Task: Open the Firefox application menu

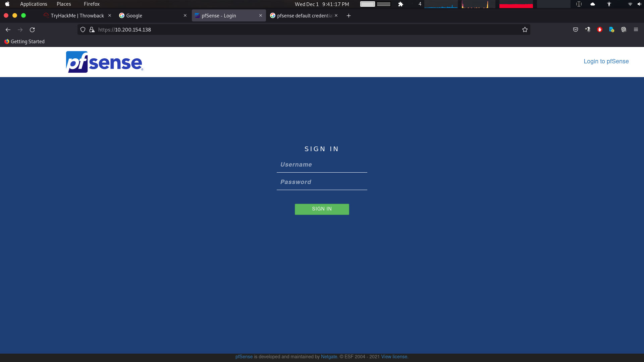Action: click(x=636, y=29)
